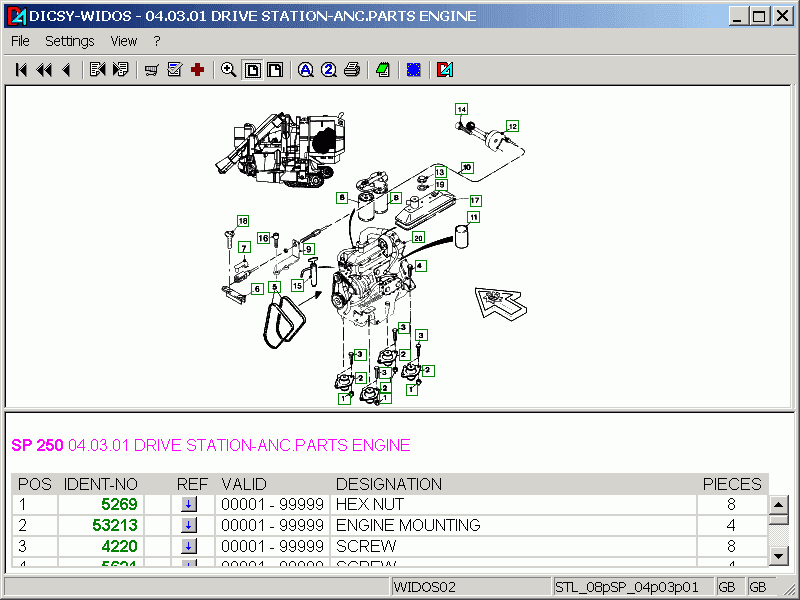This screenshot has height=600, width=800.
Task: Click parts list scrollbar down arrow
Action: coord(779,556)
